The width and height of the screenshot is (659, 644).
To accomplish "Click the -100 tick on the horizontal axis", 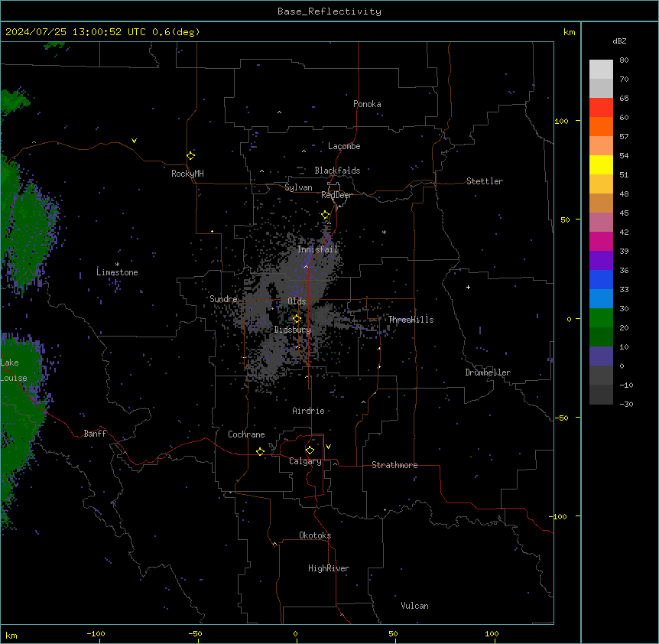I will coord(96,633).
